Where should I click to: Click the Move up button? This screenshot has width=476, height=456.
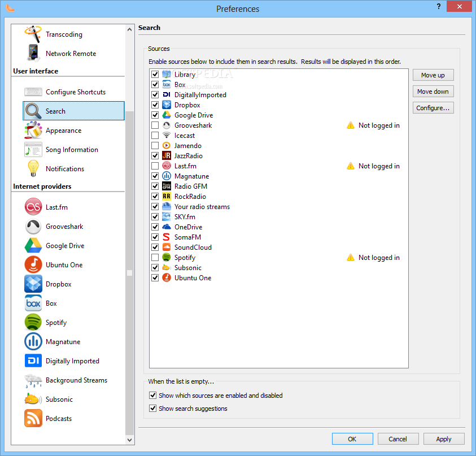tap(433, 75)
